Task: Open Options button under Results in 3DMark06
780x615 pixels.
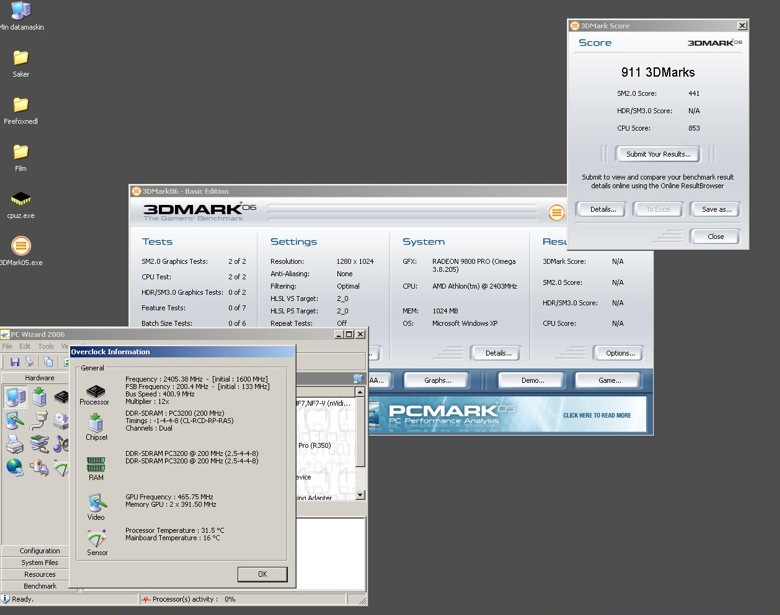Action: tap(620, 353)
